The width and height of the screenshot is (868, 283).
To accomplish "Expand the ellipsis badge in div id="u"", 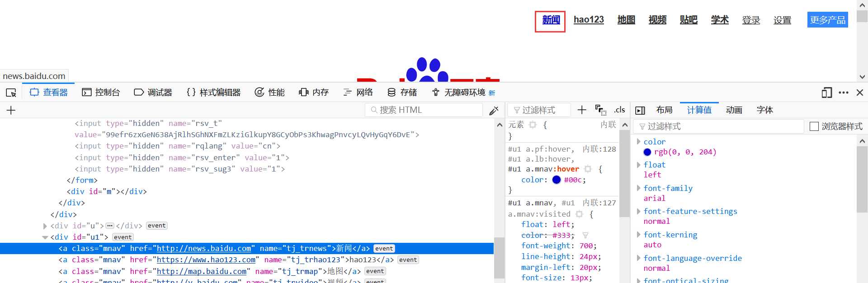I will pos(110,226).
